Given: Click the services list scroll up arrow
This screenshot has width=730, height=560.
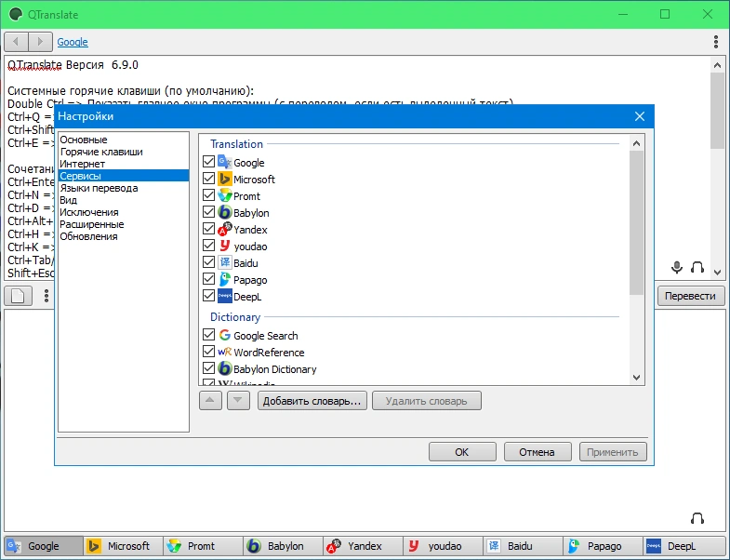Looking at the screenshot, I should 636,143.
